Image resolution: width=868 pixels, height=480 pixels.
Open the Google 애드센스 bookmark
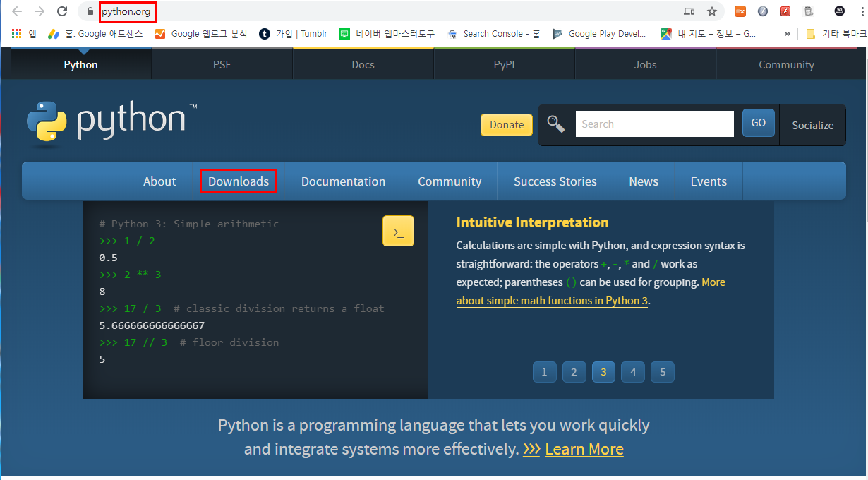[x=95, y=33]
